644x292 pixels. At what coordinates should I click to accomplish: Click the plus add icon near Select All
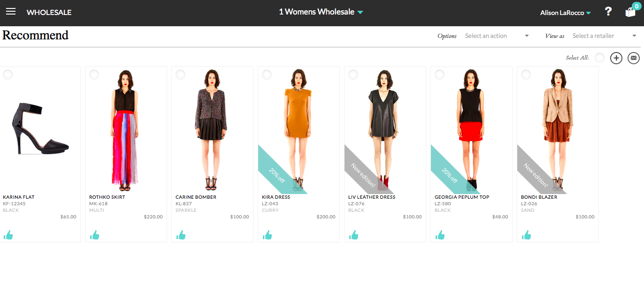[x=616, y=58]
